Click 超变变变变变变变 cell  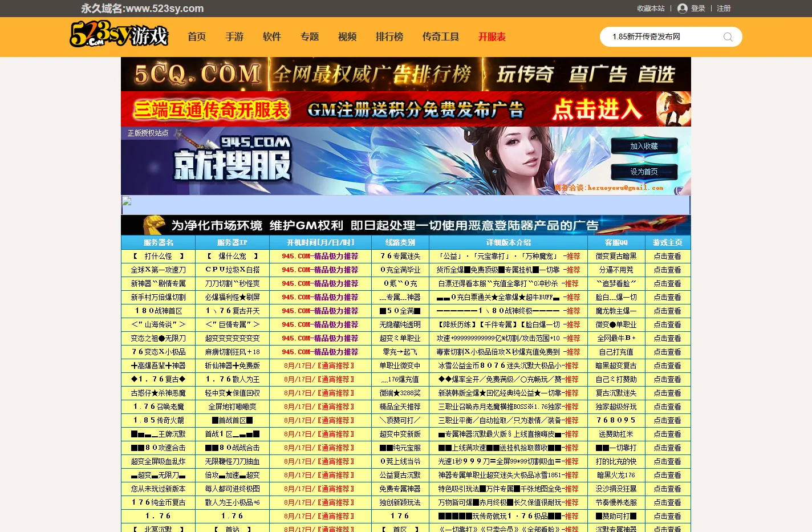pos(233,338)
